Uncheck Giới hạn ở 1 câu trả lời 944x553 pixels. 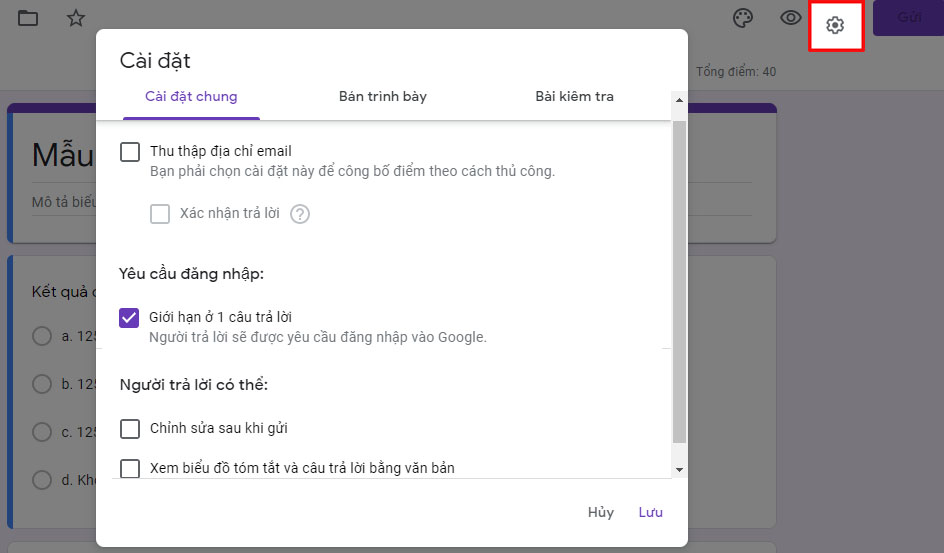pyautogui.click(x=130, y=318)
